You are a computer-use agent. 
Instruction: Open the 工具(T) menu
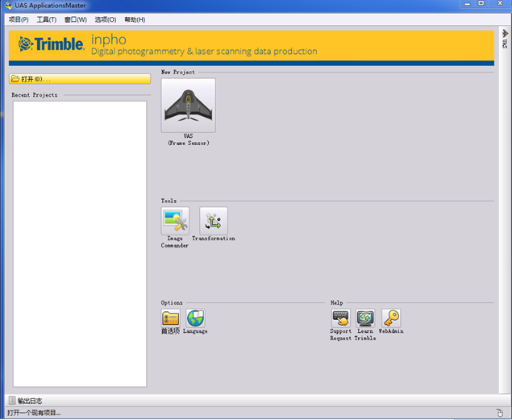pos(47,19)
